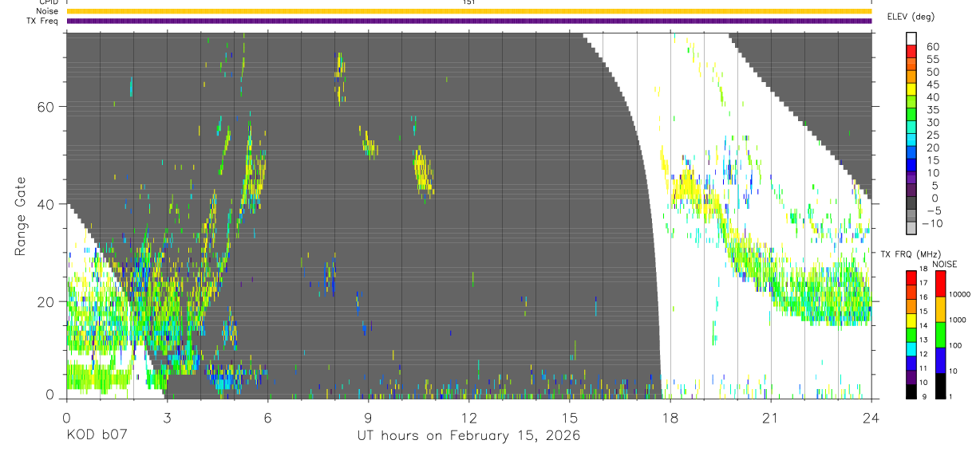Click the 'ELEV (deg)' legend title
This screenshot has height=452, width=980.
pos(910,16)
